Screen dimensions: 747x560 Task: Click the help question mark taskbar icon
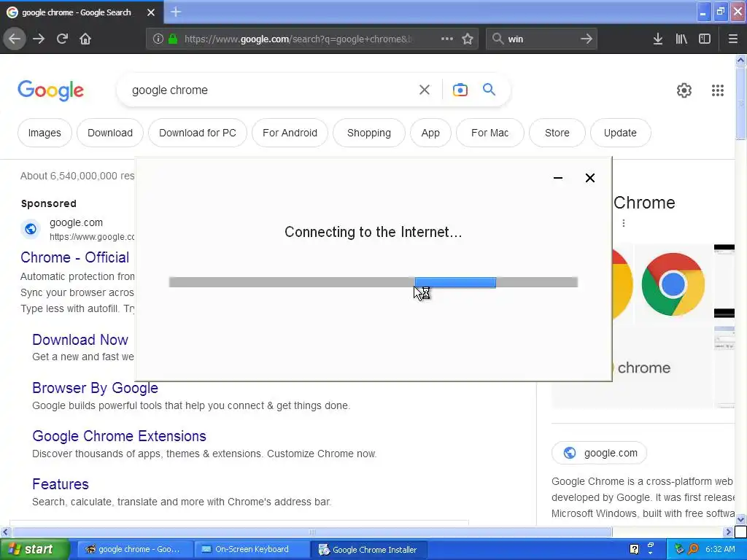634,550
